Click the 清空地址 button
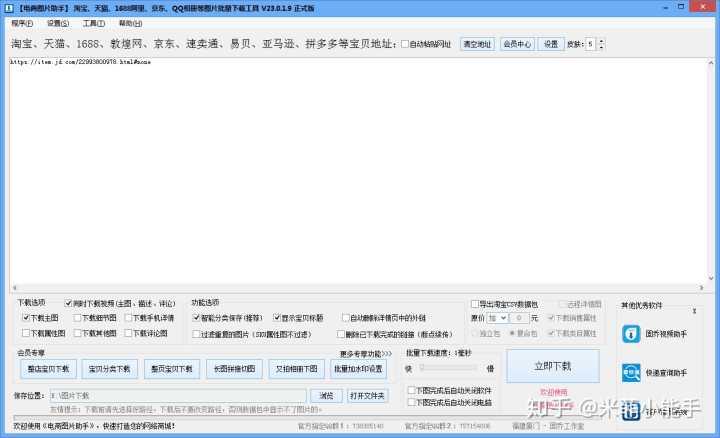720x438 pixels. pos(478,44)
